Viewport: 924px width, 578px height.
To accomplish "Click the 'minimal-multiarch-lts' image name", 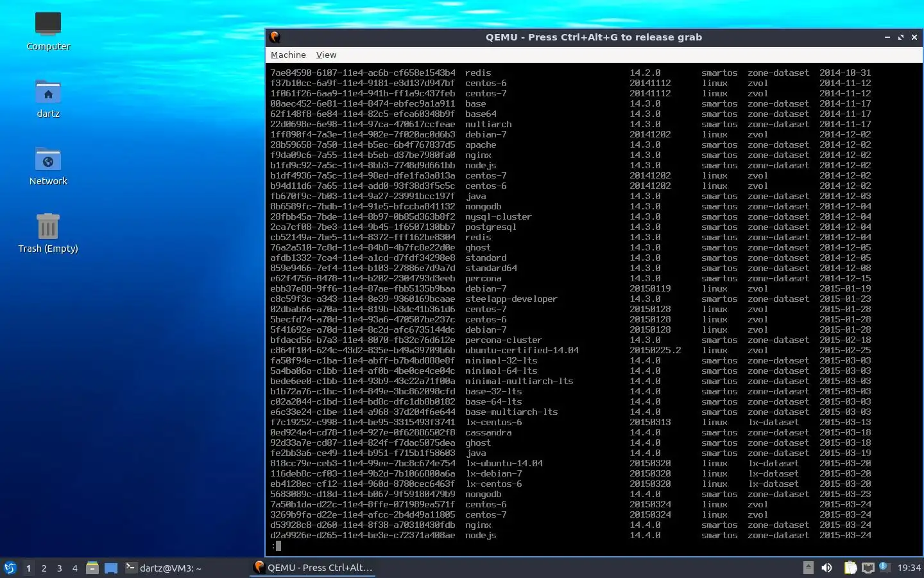I will (x=519, y=381).
